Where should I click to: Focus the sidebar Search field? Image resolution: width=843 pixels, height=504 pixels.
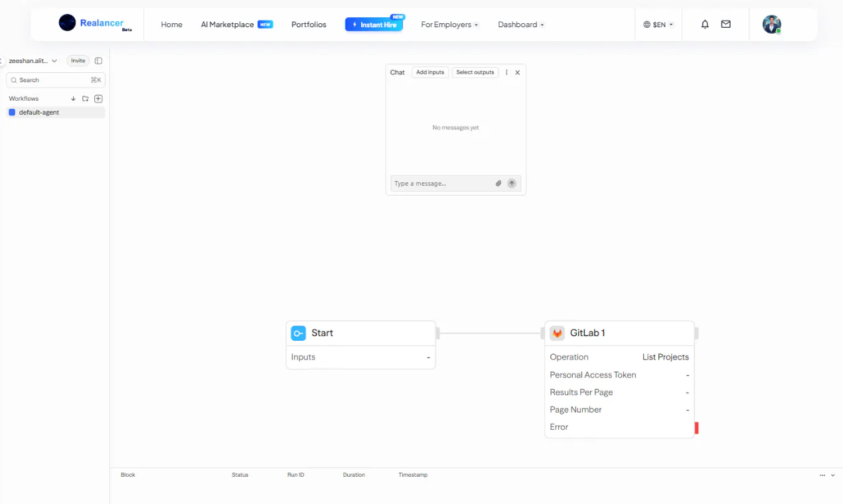(x=56, y=80)
